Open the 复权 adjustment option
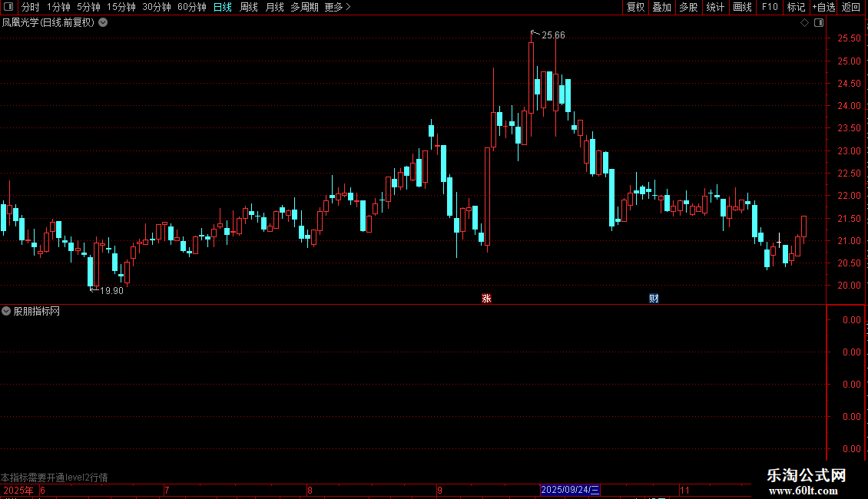868x499 pixels. 635,7
